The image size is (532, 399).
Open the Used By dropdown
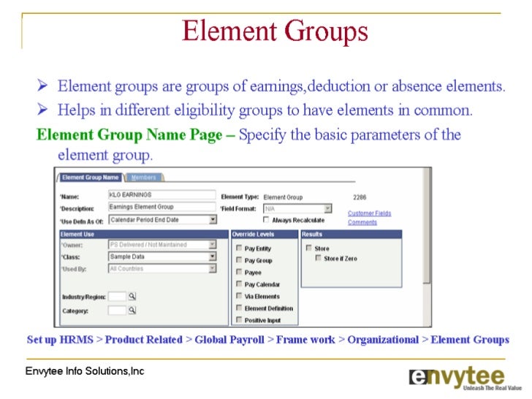(213, 268)
